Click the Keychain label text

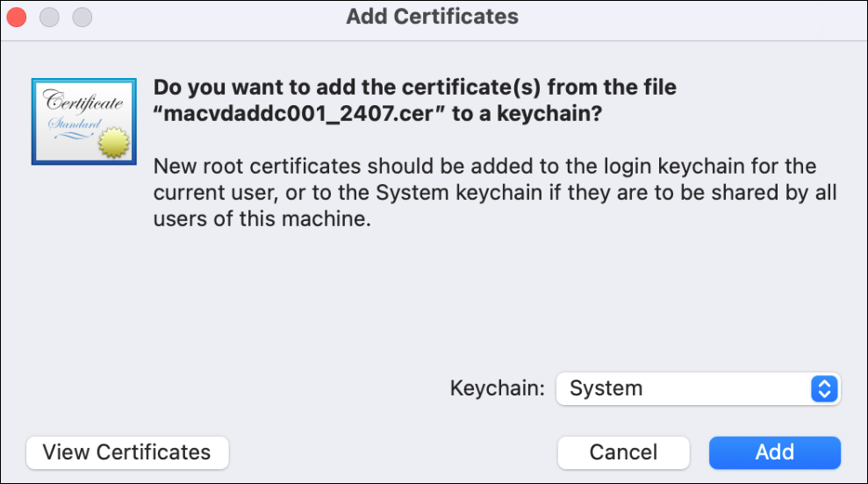pyautogui.click(x=497, y=388)
